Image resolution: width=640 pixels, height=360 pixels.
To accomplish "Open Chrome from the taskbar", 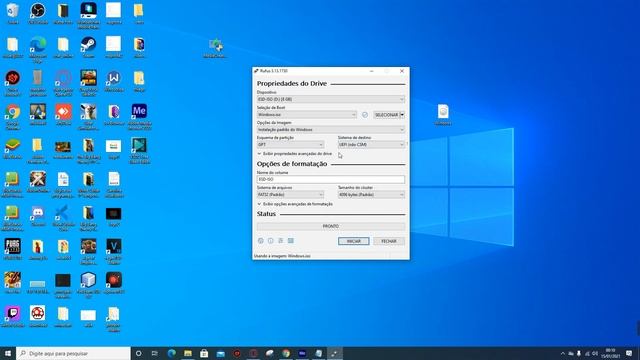I will pyautogui.click(x=286, y=353).
